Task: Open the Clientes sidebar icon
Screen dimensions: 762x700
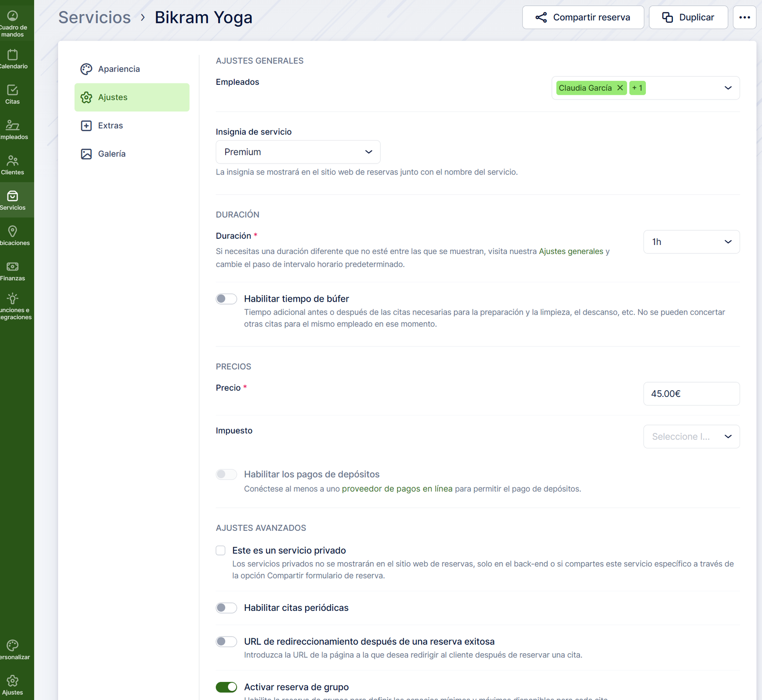Action: coord(13,161)
